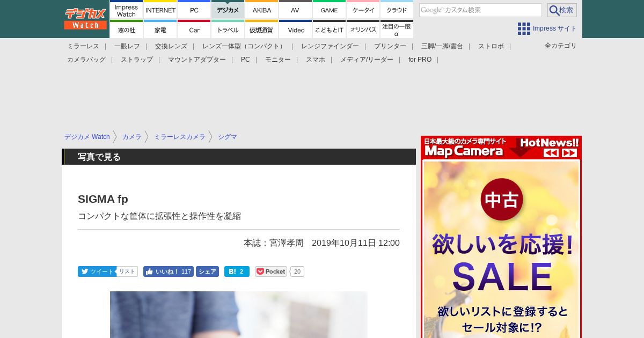Image resolution: width=644 pixels, height=338 pixels.
Task: Go to the 交換レンズ category
Action: [171, 46]
